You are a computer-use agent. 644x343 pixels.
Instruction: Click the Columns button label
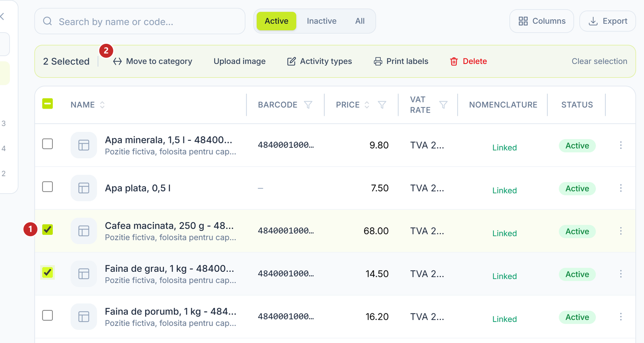click(x=549, y=21)
